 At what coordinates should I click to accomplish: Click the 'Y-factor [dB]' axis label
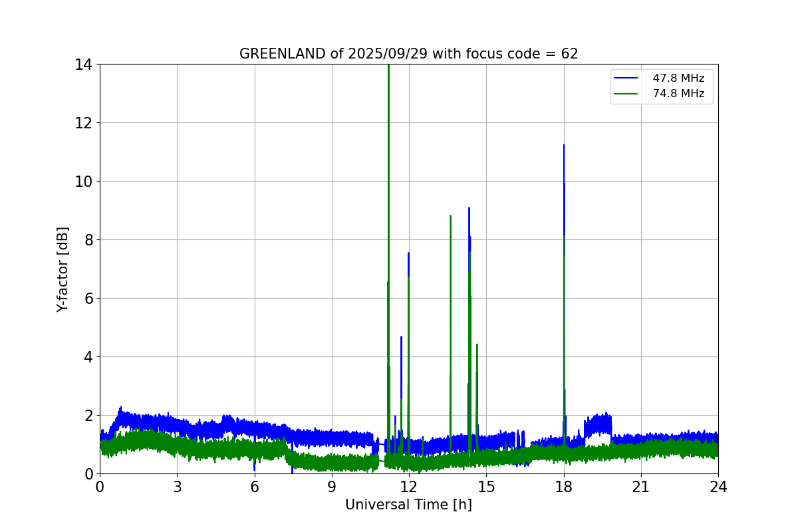click(63, 269)
